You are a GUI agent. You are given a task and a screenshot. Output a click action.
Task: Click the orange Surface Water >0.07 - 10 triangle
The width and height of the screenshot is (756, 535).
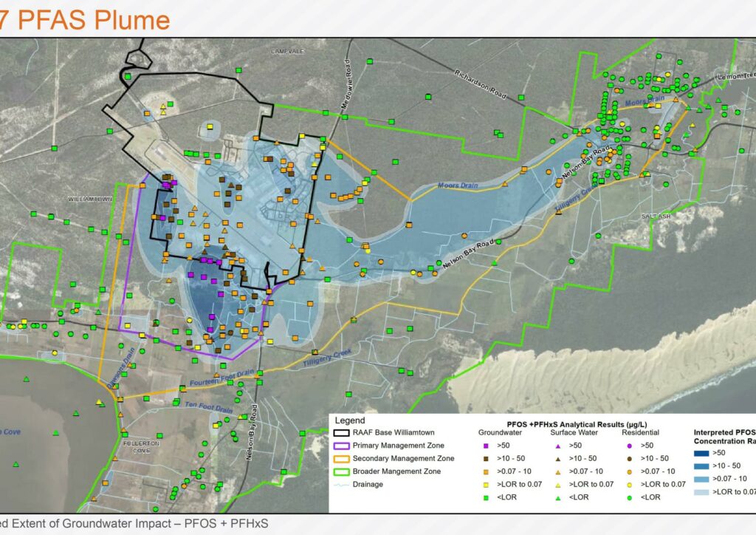[558, 471]
